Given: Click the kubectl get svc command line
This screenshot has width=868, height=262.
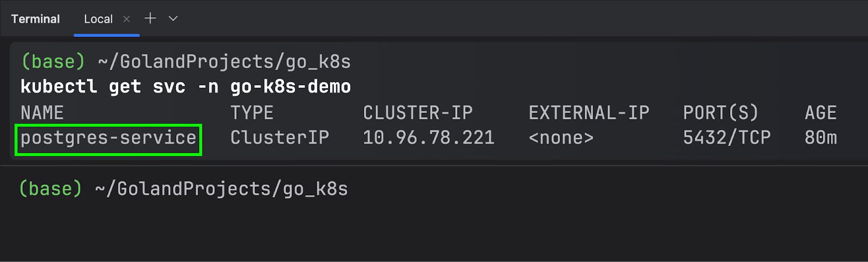Looking at the screenshot, I should point(186,87).
